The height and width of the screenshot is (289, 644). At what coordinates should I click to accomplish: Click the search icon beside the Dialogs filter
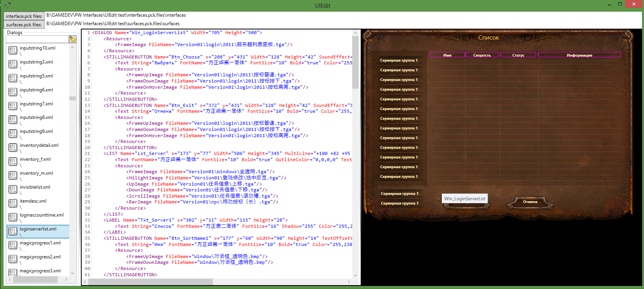[x=72, y=39]
